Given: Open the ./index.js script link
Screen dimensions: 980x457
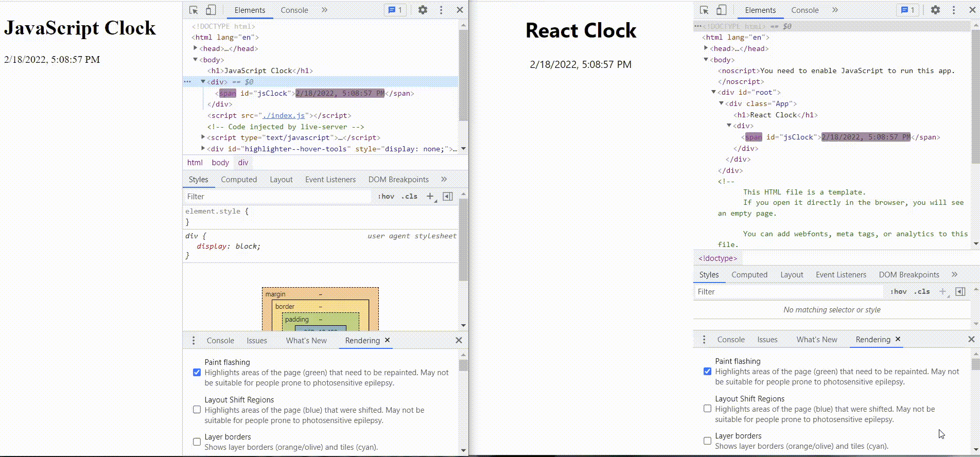Looking at the screenshot, I should (285, 115).
